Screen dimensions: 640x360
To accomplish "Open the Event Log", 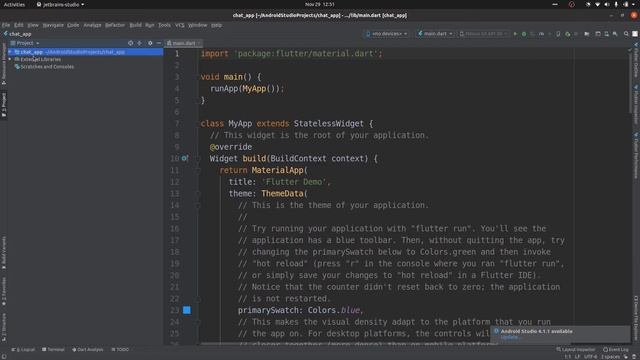I will 616,349.
